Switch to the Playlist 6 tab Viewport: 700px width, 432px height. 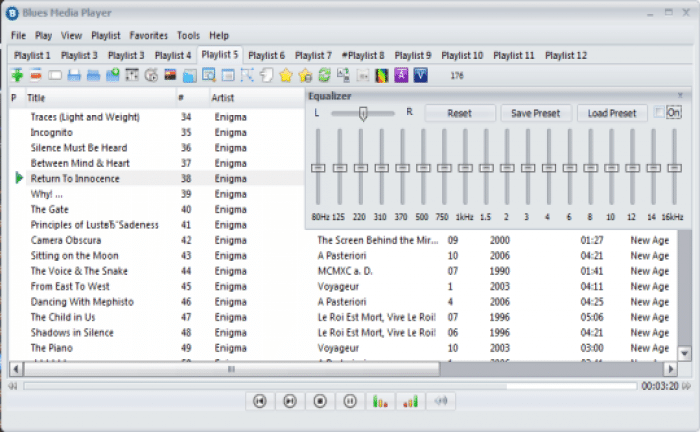coord(267,56)
